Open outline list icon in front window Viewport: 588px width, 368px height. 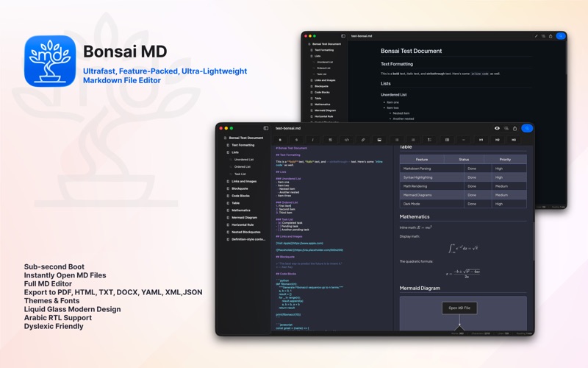click(x=506, y=128)
